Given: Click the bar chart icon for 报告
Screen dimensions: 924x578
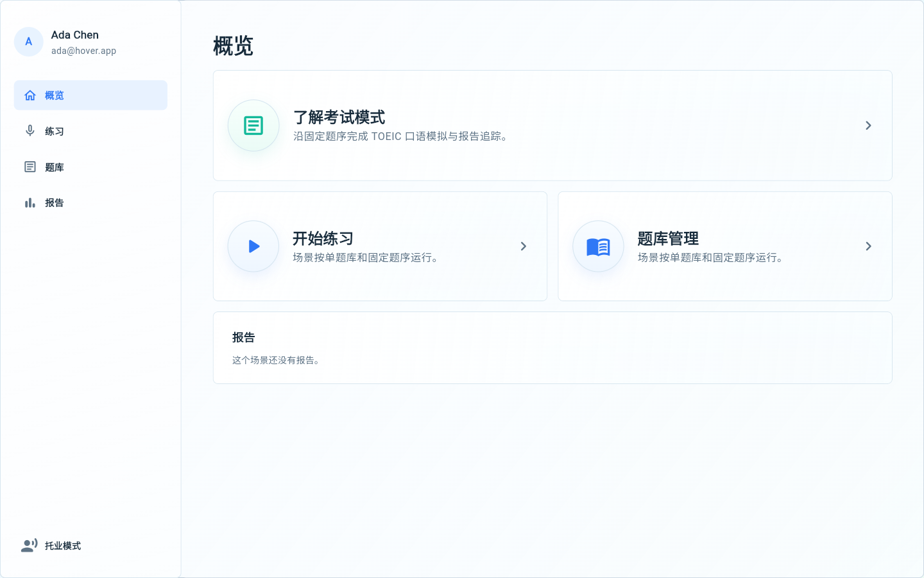Looking at the screenshot, I should coord(30,203).
